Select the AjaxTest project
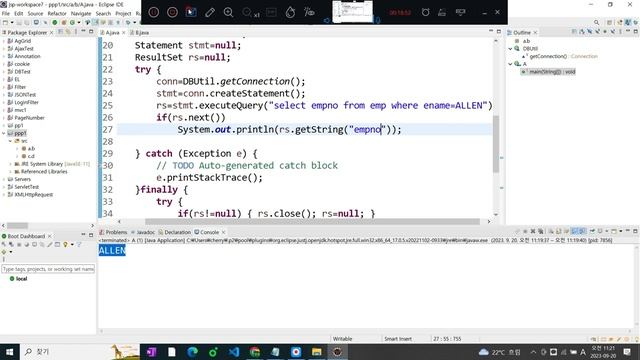This screenshot has width=640, height=360. click(x=24, y=49)
